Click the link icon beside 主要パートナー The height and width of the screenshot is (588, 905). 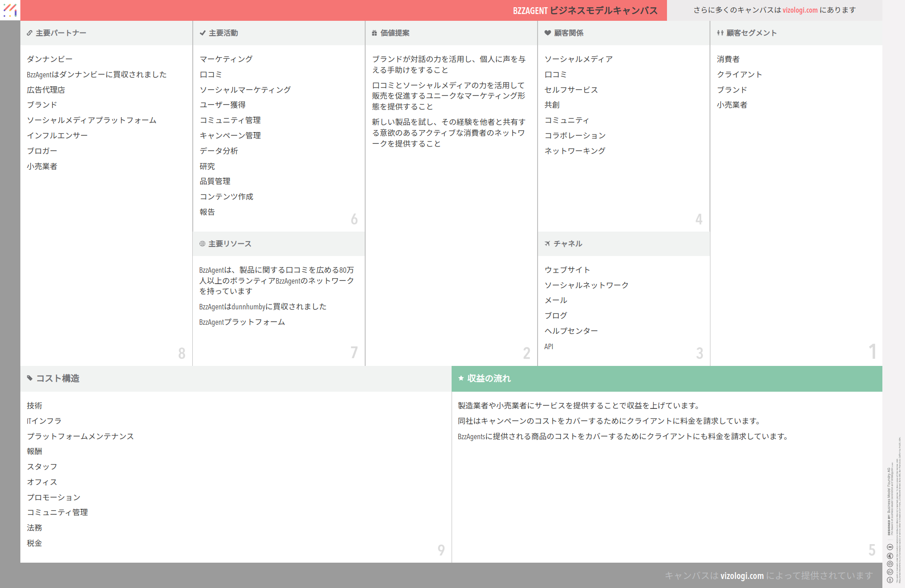(29, 33)
